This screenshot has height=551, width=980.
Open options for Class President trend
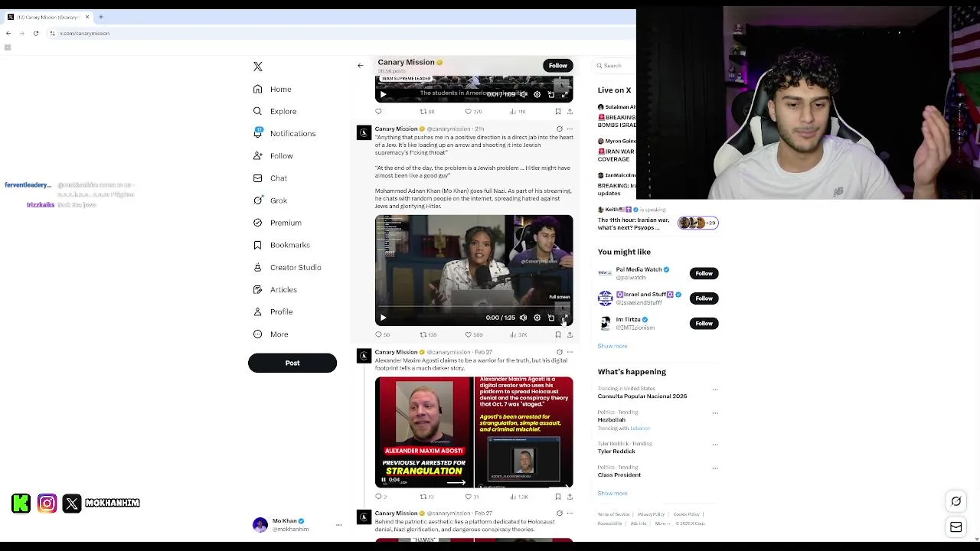coord(715,468)
